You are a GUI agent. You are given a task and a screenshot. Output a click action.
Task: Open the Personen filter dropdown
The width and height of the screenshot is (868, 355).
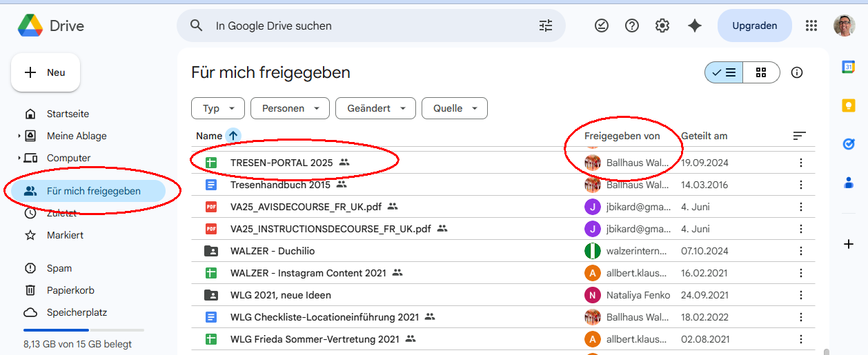pyautogui.click(x=289, y=108)
